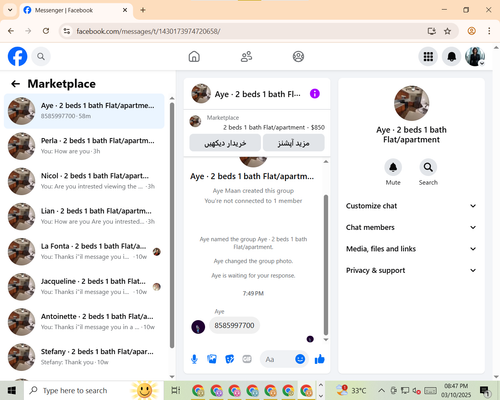Choose a sticker icon

click(230, 359)
